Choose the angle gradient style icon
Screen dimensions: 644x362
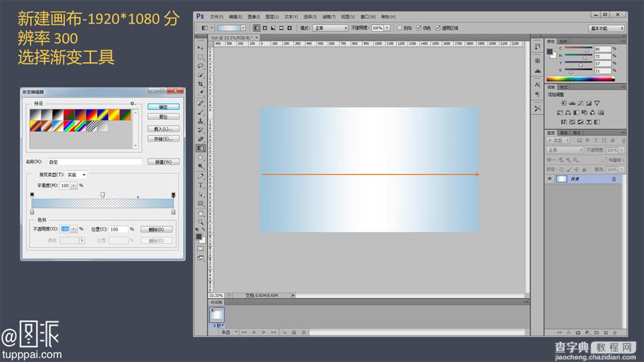[x=273, y=28]
